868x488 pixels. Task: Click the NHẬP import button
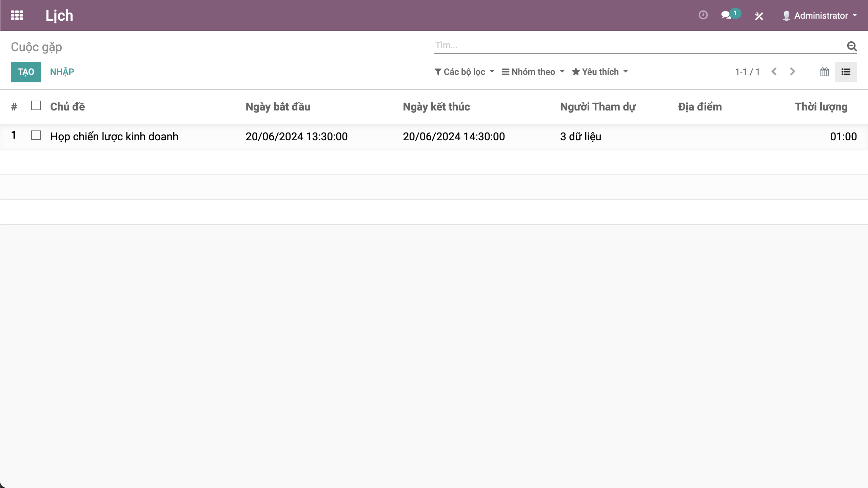(62, 72)
